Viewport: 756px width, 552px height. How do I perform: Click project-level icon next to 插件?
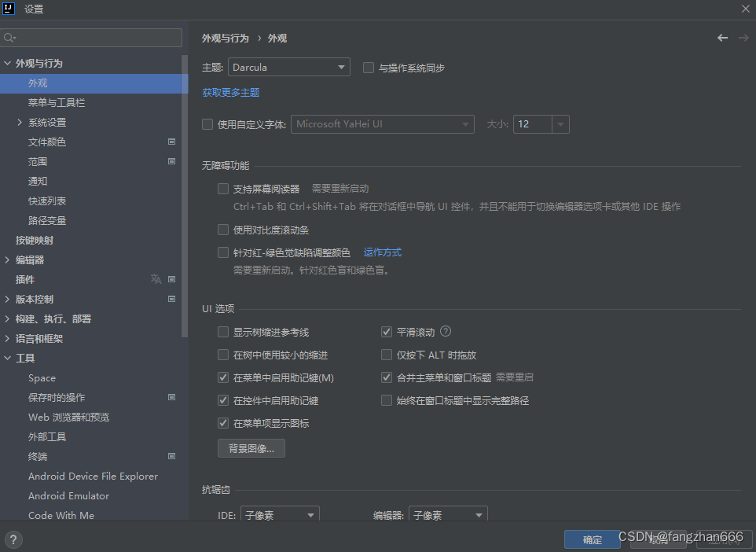(171, 279)
